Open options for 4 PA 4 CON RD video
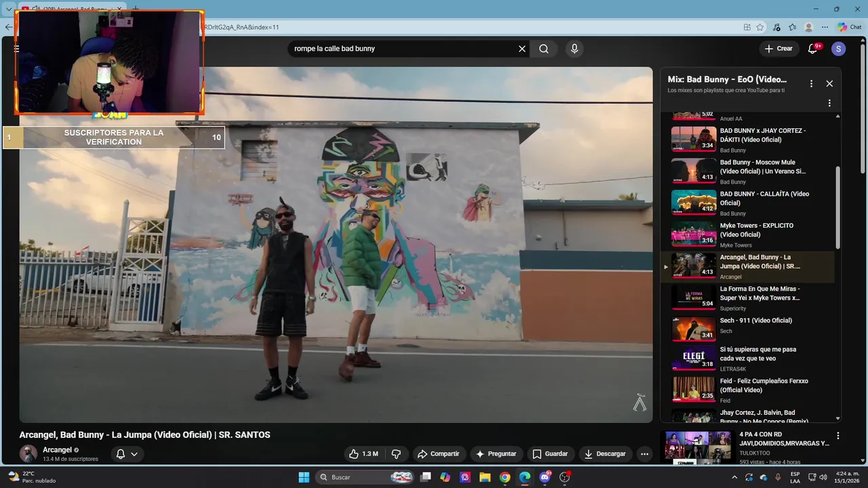868x488 pixels. point(838,436)
